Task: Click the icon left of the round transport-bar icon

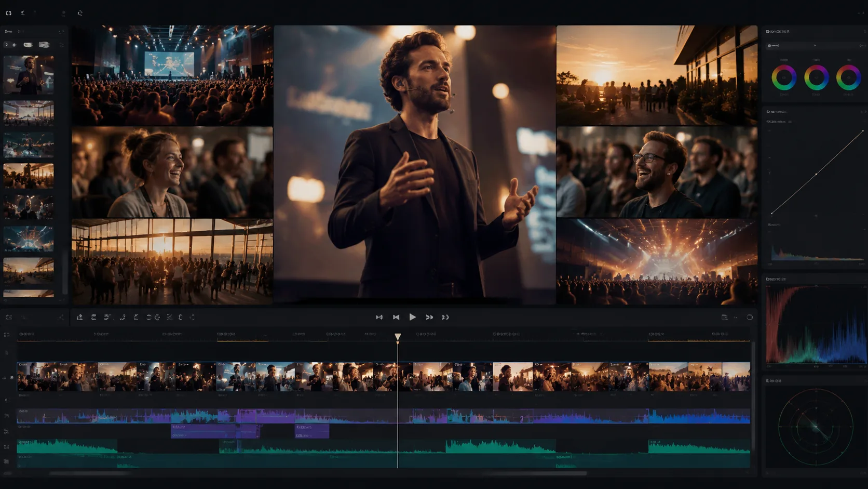Action: coord(725,317)
